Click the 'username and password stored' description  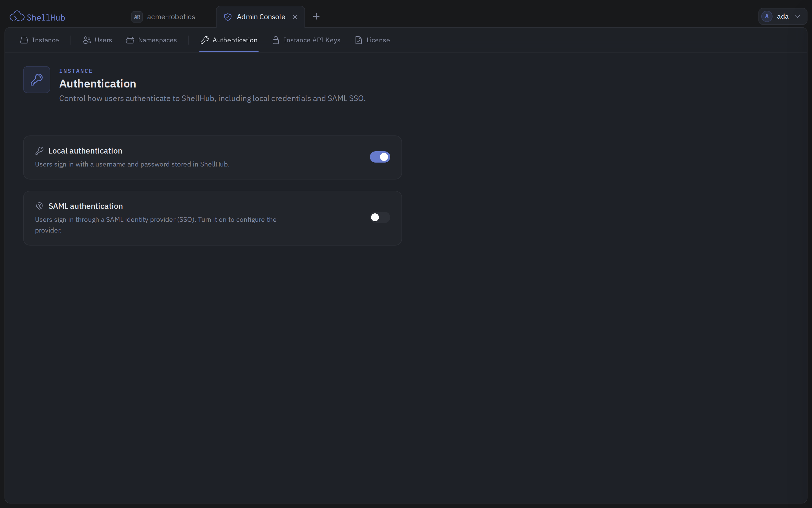pyautogui.click(x=132, y=164)
